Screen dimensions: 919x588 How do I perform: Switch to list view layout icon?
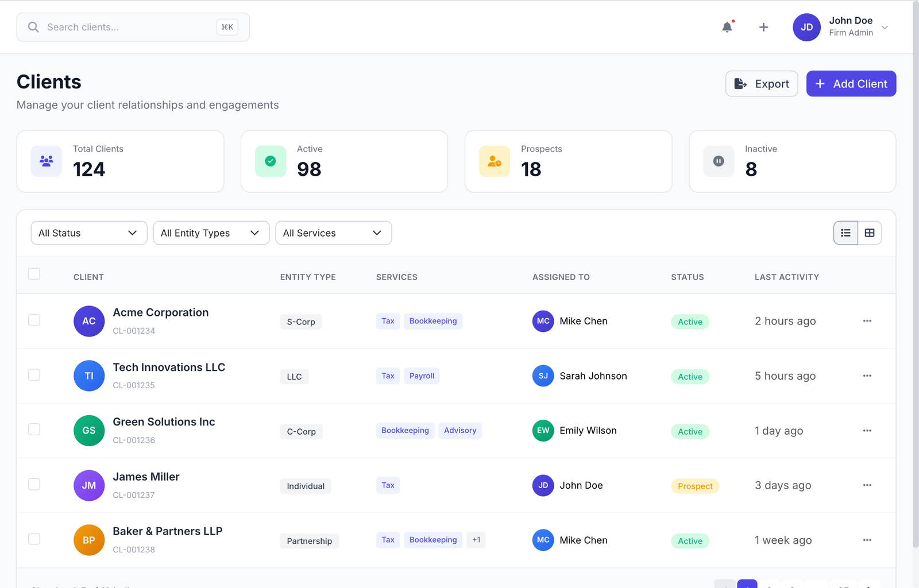pos(845,233)
